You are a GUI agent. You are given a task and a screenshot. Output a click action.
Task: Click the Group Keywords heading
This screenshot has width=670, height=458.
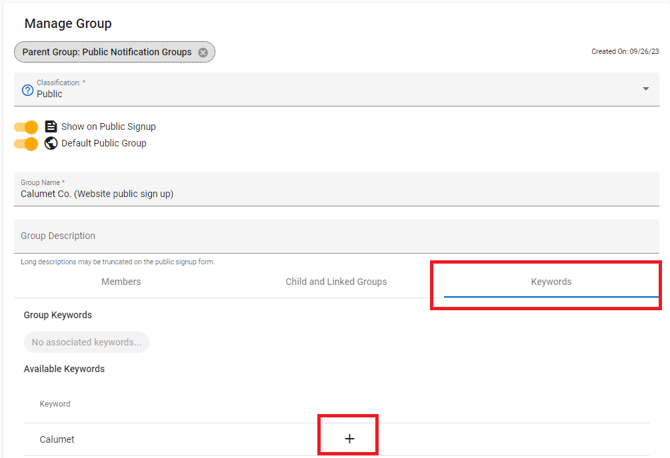tap(58, 315)
